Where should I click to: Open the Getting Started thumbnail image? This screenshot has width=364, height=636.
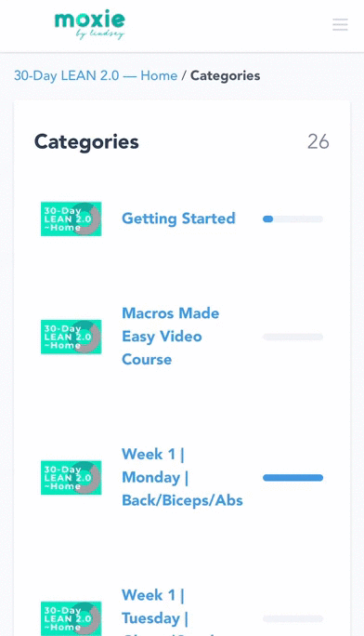click(x=71, y=219)
